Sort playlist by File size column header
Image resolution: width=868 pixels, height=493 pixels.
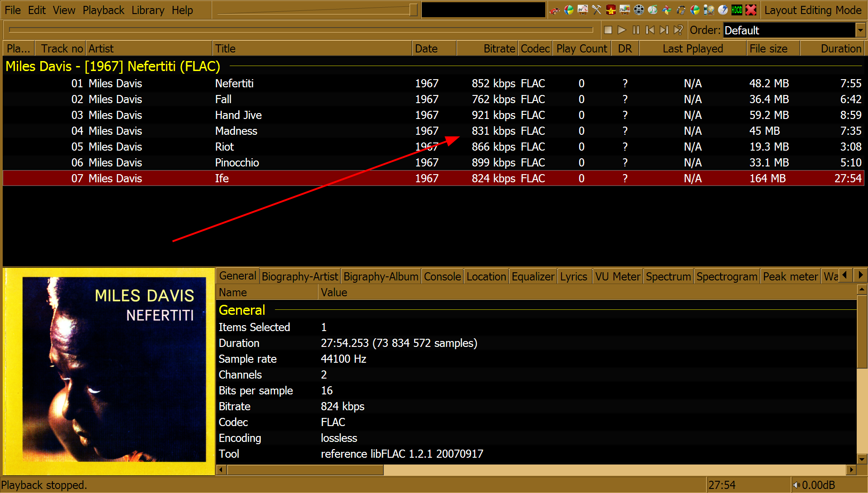773,48
